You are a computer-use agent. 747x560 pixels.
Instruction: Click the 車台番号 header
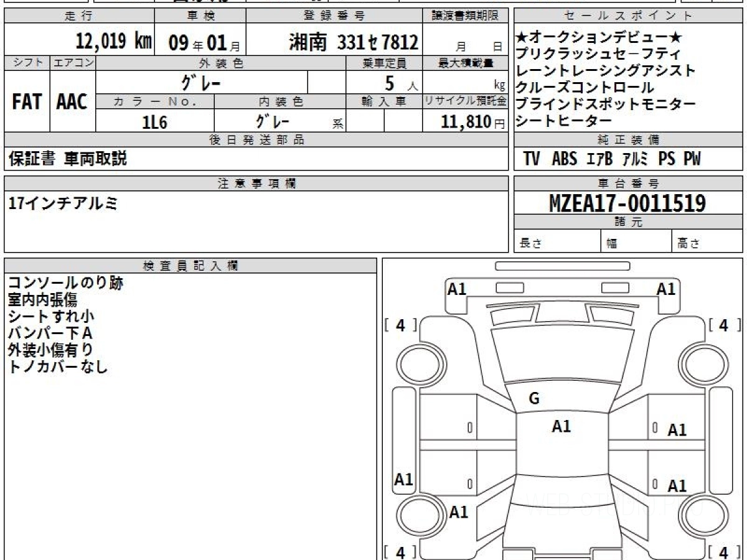coord(627,183)
